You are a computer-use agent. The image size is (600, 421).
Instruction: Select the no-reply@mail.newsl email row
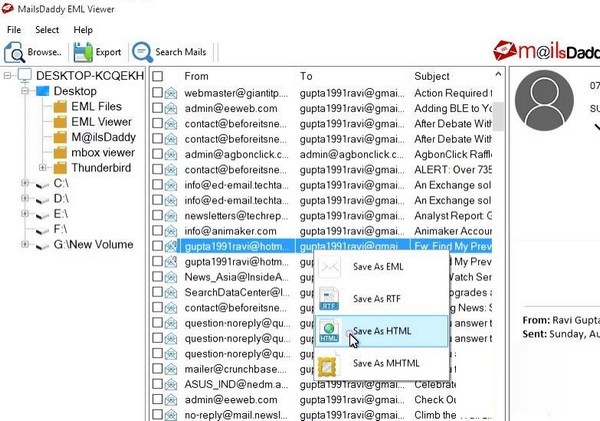(x=321, y=415)
